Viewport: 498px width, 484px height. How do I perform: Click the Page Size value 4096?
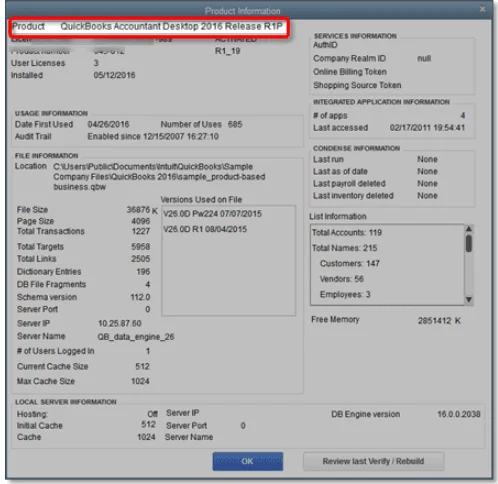tap(141, 221)
